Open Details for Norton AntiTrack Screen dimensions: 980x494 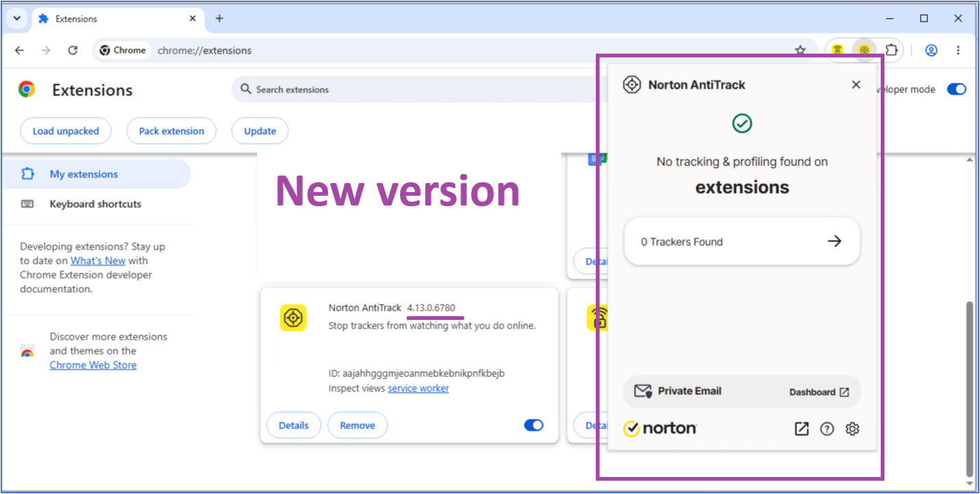point(293,425)
